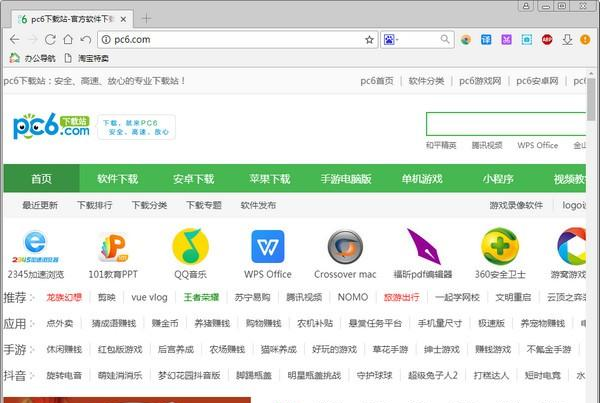Viewport: 600px width, 403px height.
Task: Click into the green site search box
Action: (506, 124)
